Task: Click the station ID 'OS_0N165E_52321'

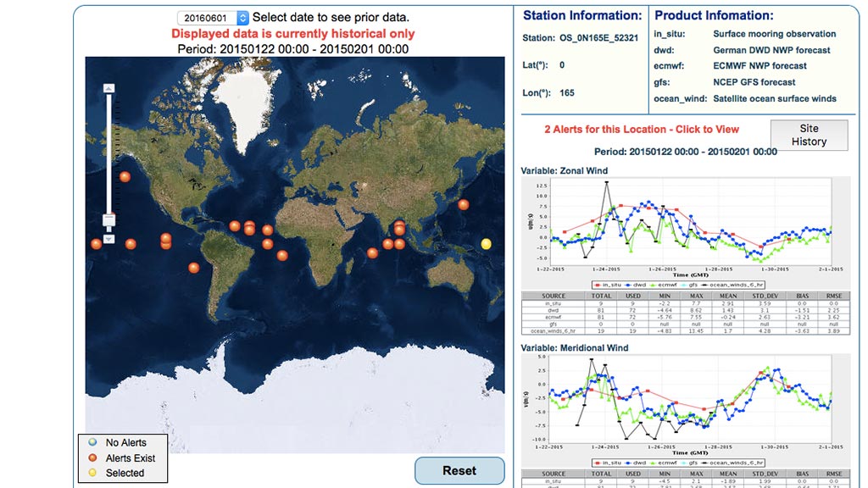Action: point(598,38)
